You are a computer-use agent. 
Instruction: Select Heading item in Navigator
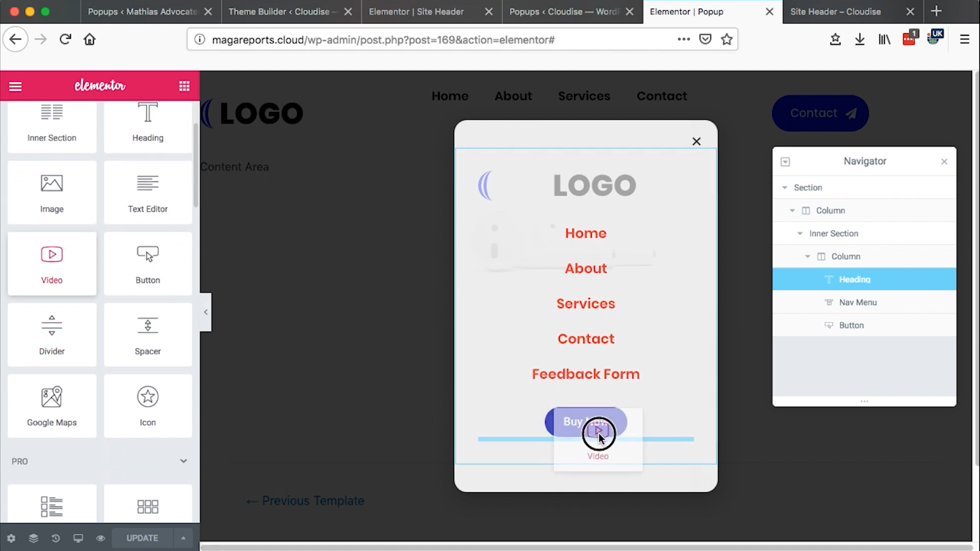864,279
